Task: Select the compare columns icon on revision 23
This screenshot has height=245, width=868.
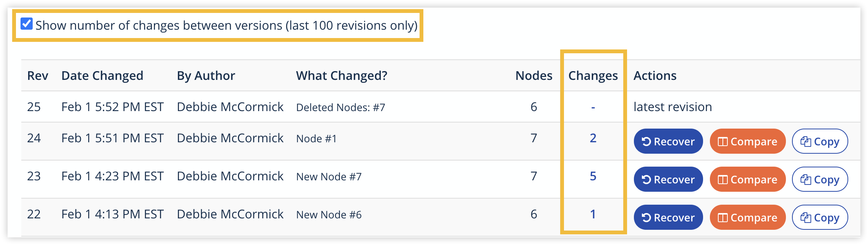Action: (x=724, y=179)
